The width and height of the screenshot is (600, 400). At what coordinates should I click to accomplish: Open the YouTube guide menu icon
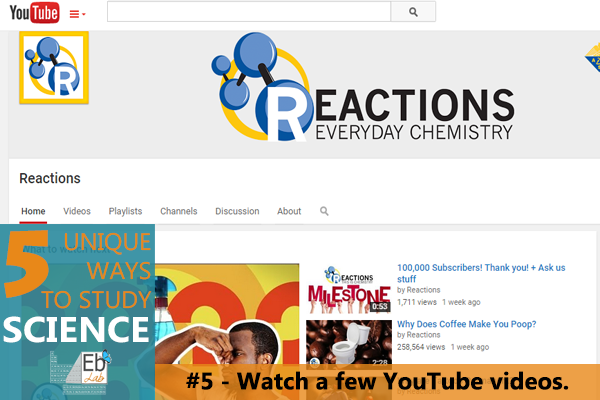[x=77, y=14]
